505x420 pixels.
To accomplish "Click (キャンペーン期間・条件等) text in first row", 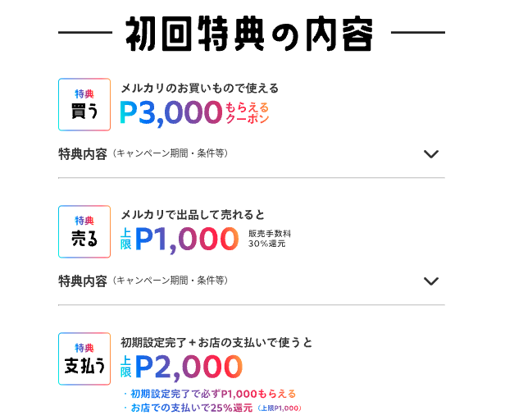I will [170, 153].
